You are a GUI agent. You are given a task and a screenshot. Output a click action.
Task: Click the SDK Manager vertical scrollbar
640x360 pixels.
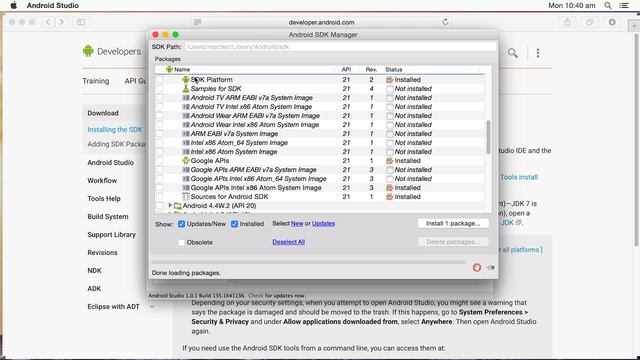(x=488, y=137)
